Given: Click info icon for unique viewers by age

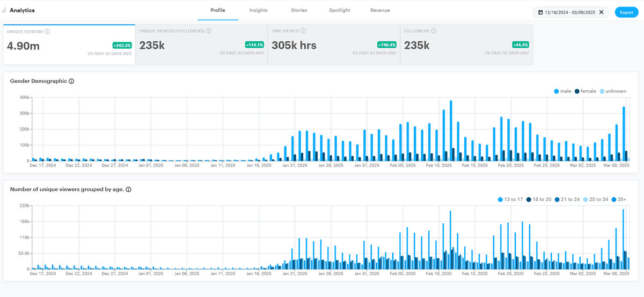Looking at the screenshot, I should coord(128,190).
